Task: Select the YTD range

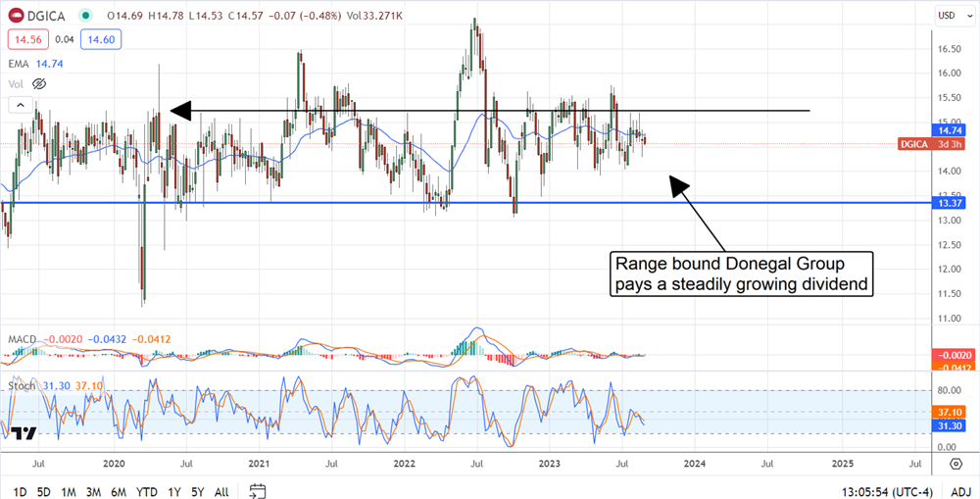Action: click(147, 491)
